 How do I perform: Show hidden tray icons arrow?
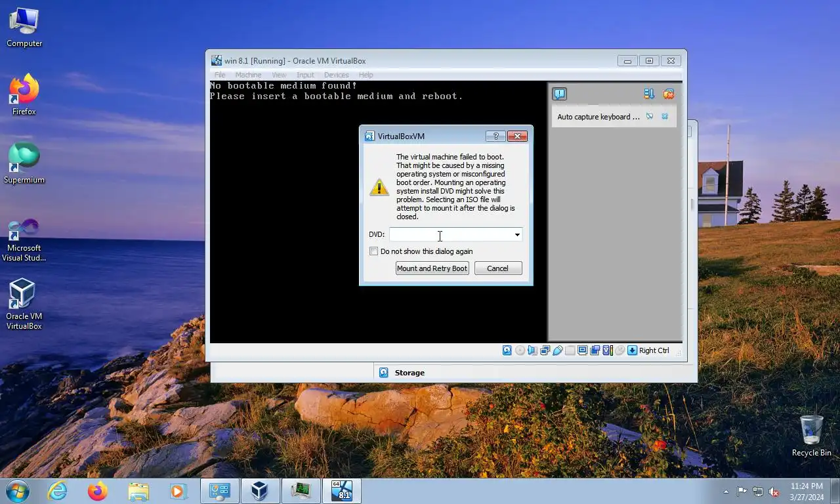tap(726, 492)
